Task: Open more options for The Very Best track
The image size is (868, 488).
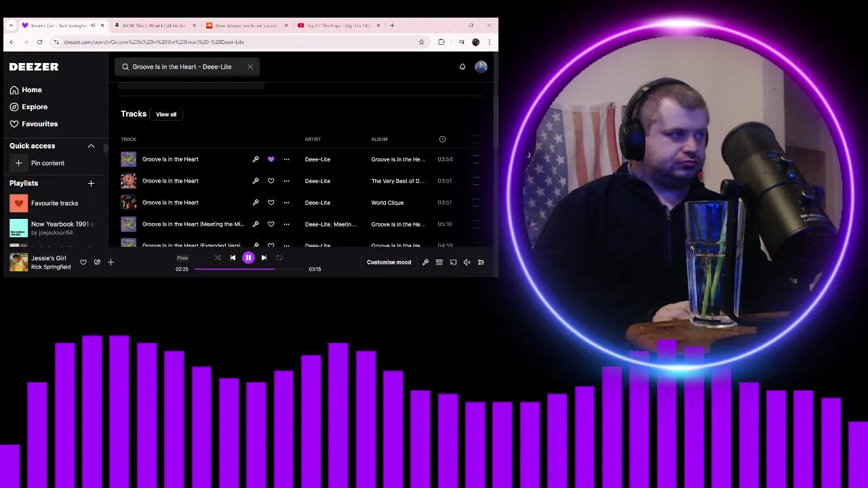Action: pyautogui.click(x=286, y=181)
